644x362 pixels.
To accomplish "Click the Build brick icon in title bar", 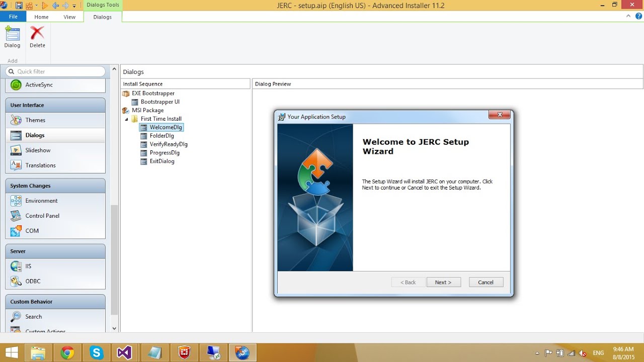I will pos(29,6).
